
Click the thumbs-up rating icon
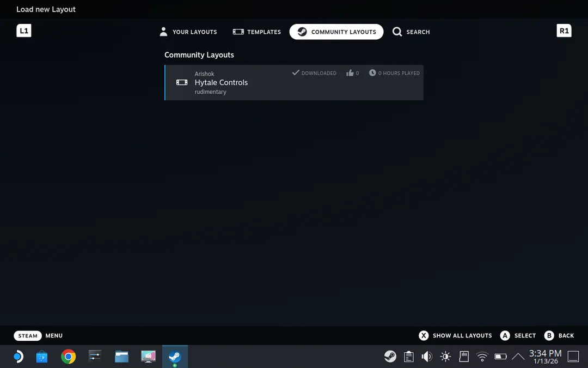point(350,73)
